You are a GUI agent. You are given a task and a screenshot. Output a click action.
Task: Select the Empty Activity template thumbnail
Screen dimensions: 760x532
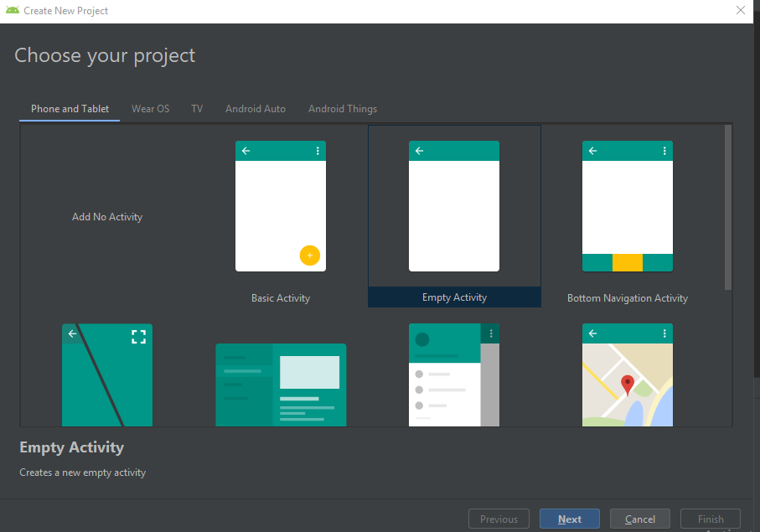click(x=454, y=206)
